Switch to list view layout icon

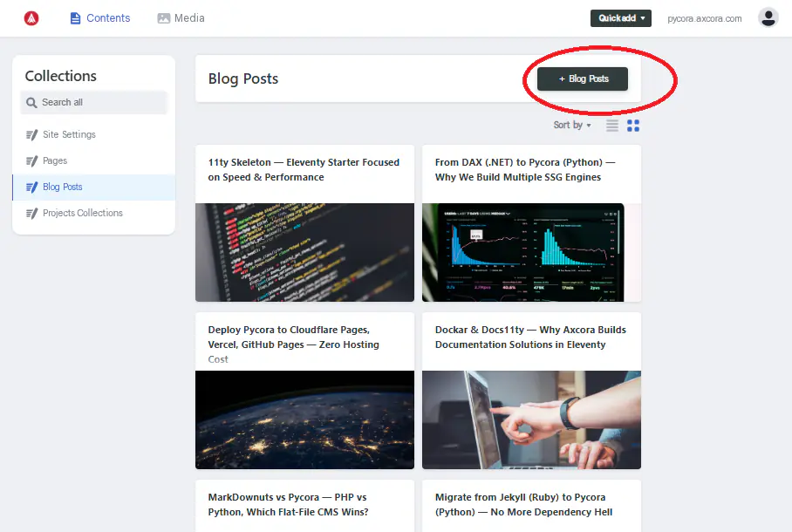(612, 126)
